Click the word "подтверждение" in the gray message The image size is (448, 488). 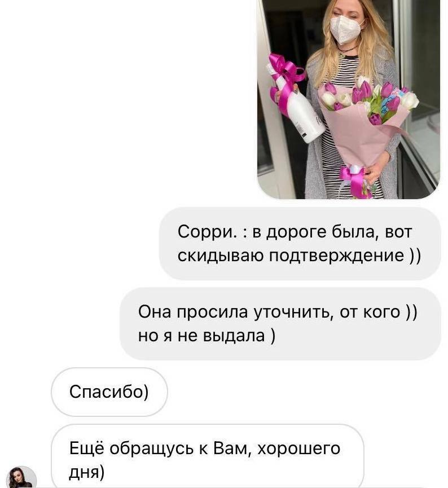[x=336, y=256]
